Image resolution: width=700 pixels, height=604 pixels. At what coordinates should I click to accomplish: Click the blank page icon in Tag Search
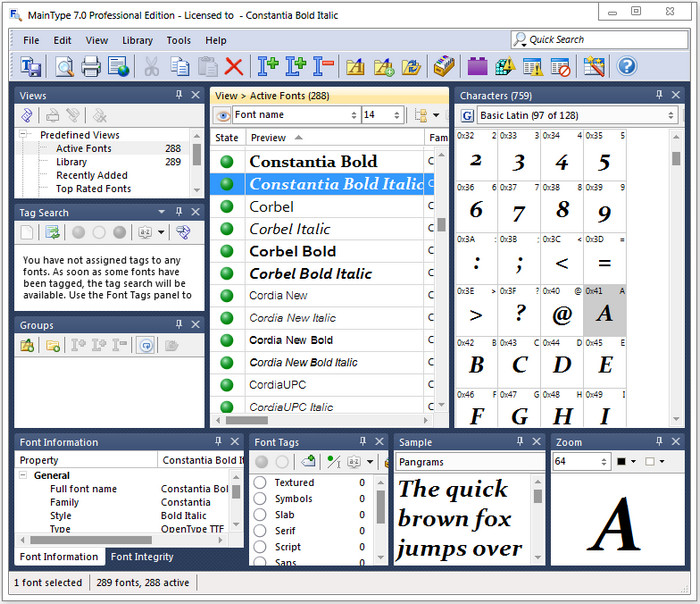[x=27, y=232]
